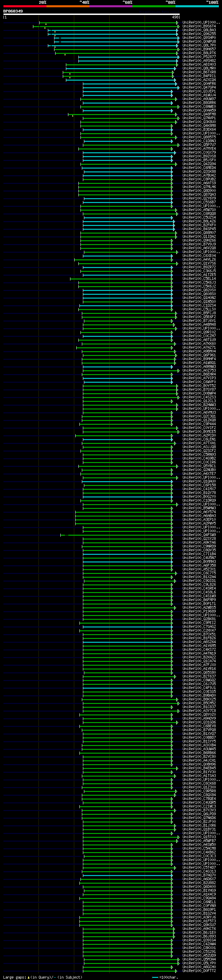
Task: Select the UniRef100_Q12CL3 label
Action: pos(199,401)
